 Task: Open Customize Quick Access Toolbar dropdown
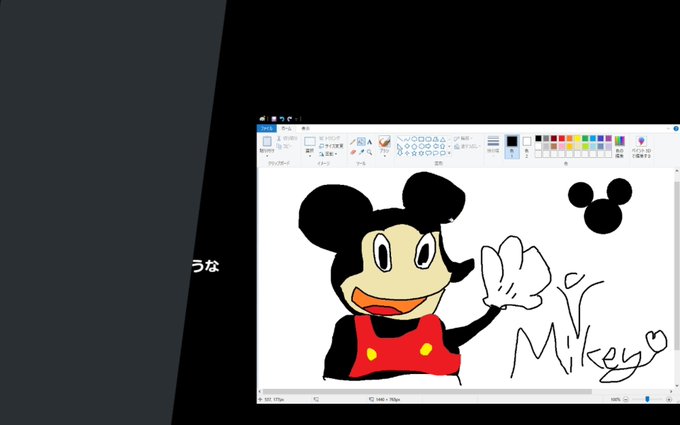pyautogui.click(x=296, y=119)
